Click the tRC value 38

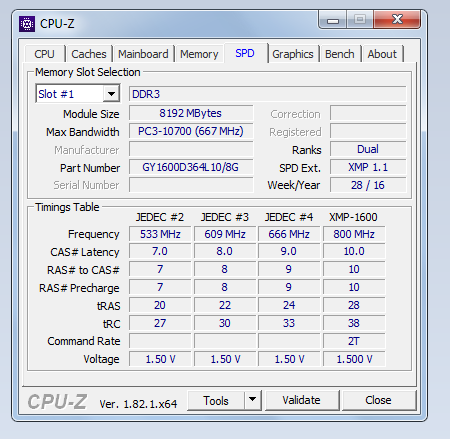(x=354, y=323)
